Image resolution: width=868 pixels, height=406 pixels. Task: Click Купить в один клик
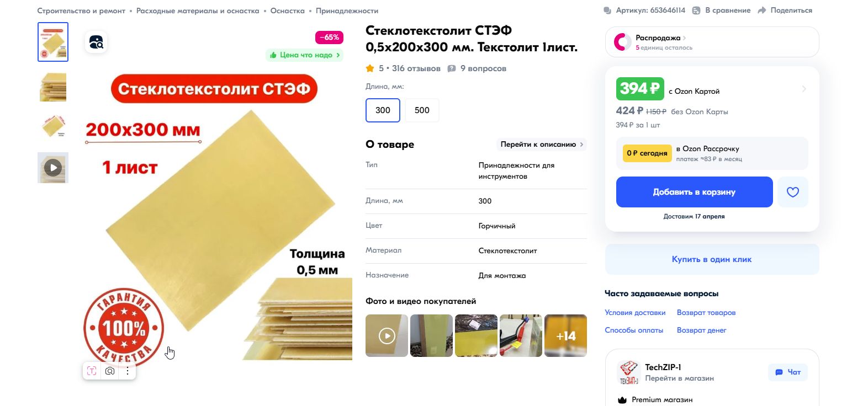click(x=712, y=259)
